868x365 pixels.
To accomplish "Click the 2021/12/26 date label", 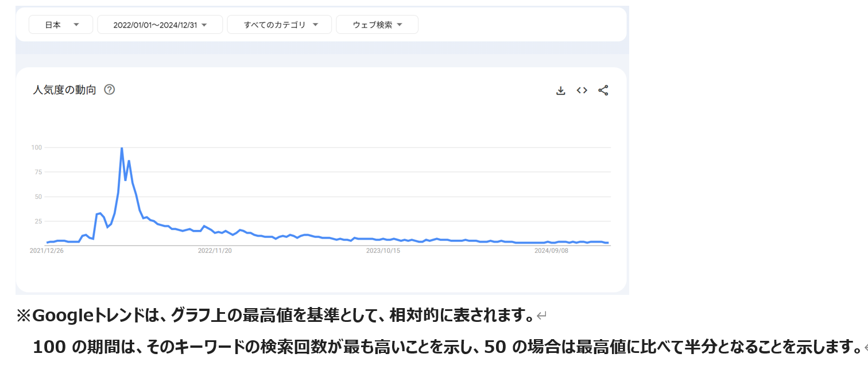I will (46, 251).
